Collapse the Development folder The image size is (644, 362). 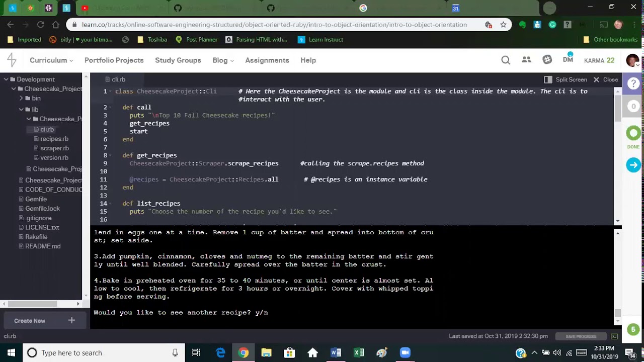6,79
